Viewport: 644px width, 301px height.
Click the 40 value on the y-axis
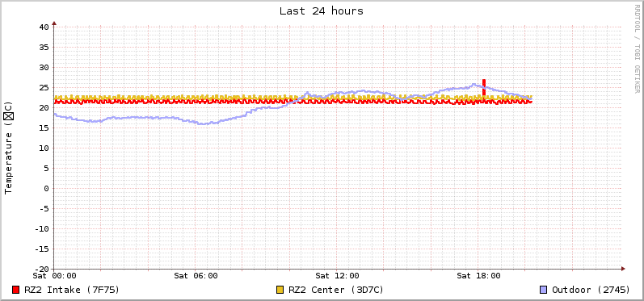pos(44,27)
